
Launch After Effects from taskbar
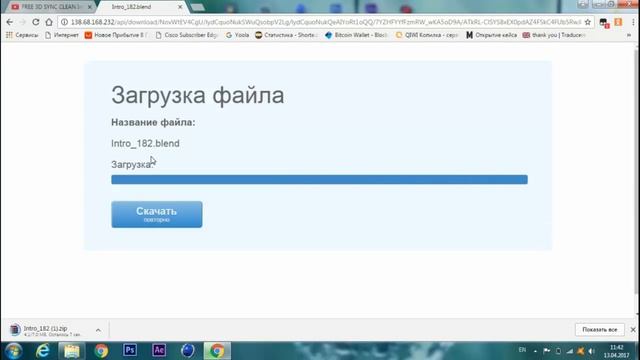click(x=159, y=350)
